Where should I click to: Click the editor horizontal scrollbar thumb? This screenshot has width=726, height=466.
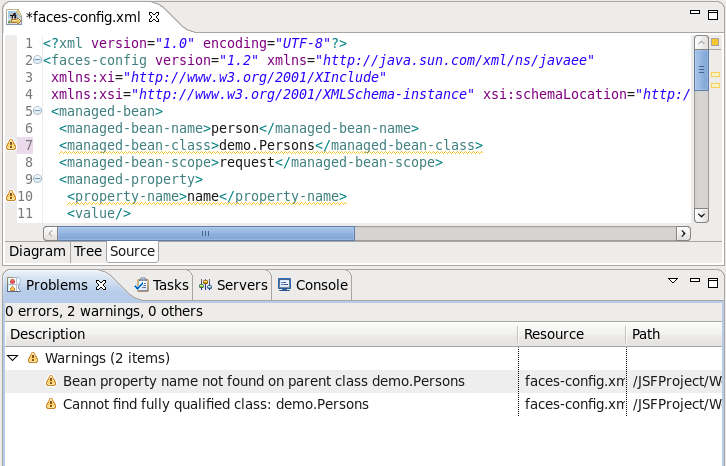(206, 233)
